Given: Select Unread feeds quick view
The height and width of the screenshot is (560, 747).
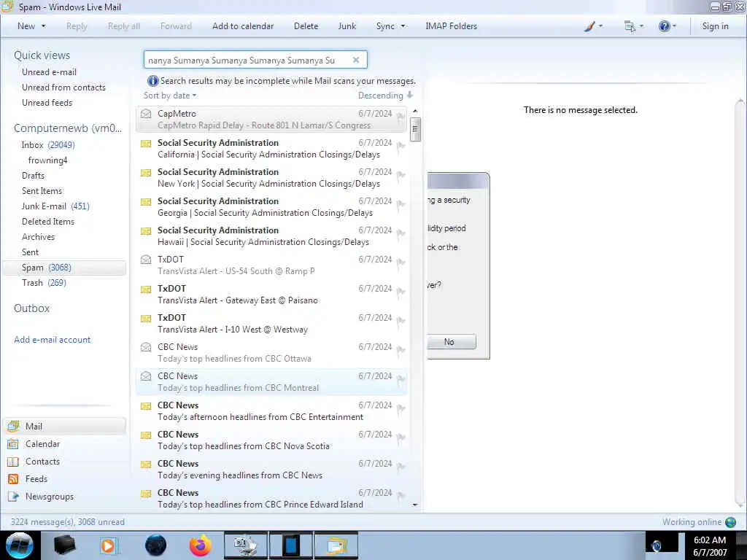Looking at the screenshot, I should tap(47, 102).
